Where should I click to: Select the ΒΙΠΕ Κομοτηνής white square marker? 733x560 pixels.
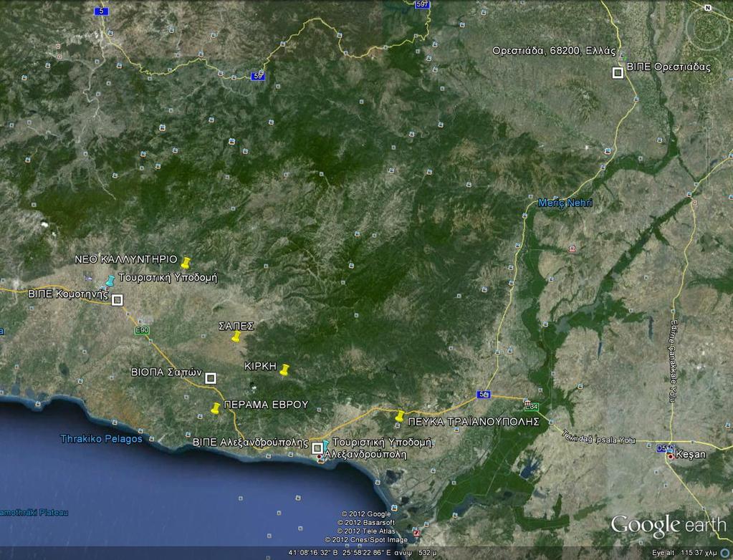pos(118,300)
